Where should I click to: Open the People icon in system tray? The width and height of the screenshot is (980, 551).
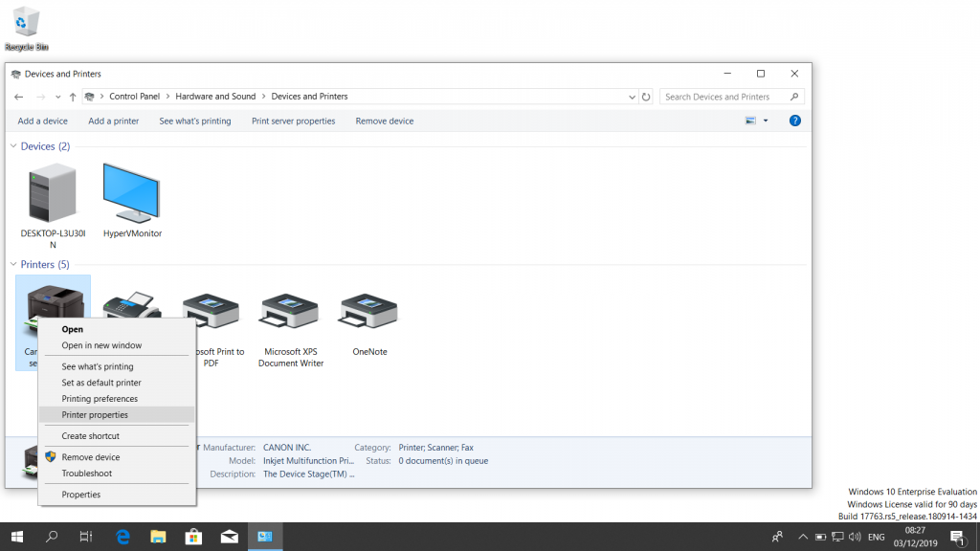point(777,537)
